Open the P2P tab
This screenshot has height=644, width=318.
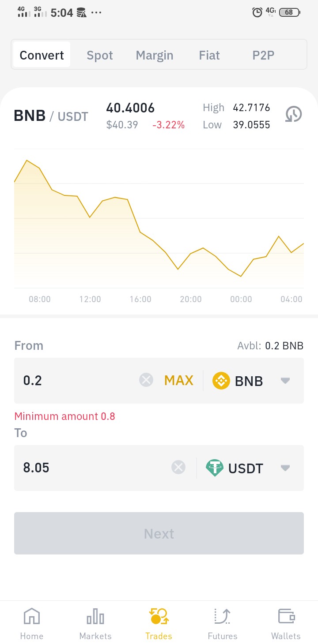[263, 55]
